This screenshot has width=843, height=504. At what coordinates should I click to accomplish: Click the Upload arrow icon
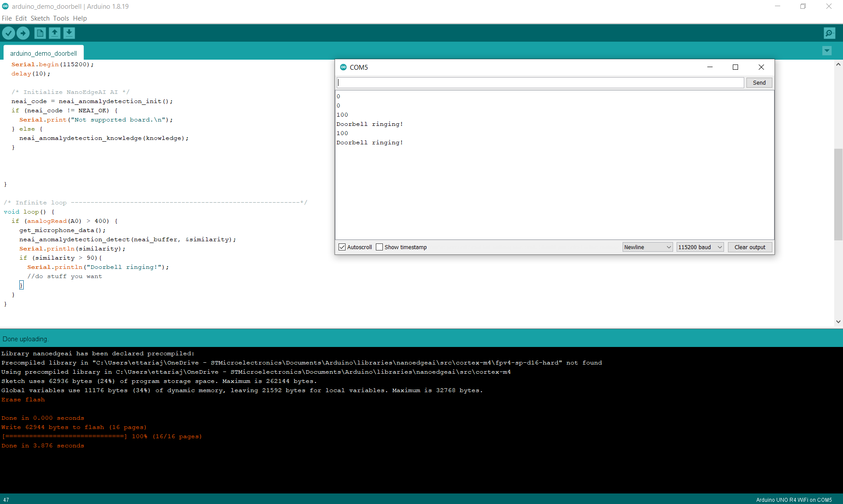[x=23, y=33]
